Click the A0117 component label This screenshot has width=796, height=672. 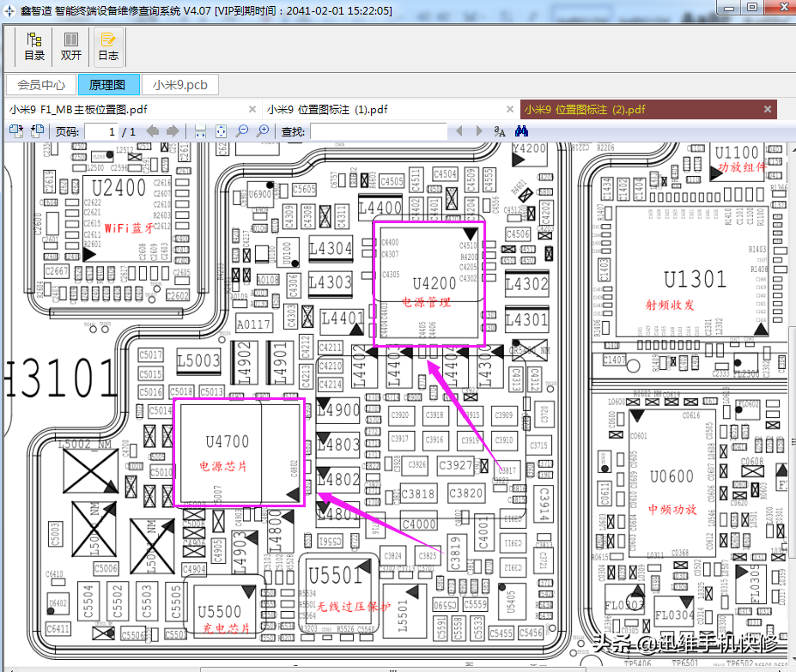[254, 324]
